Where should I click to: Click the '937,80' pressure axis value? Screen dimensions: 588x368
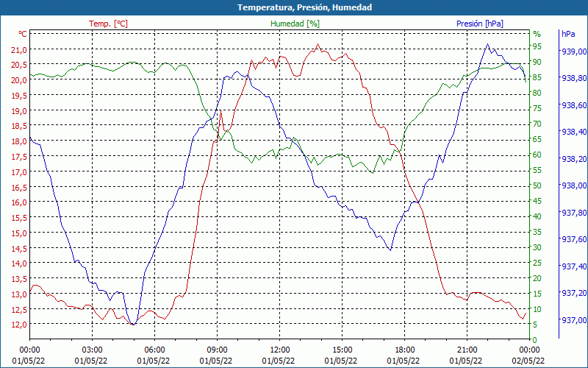[574, 213]
